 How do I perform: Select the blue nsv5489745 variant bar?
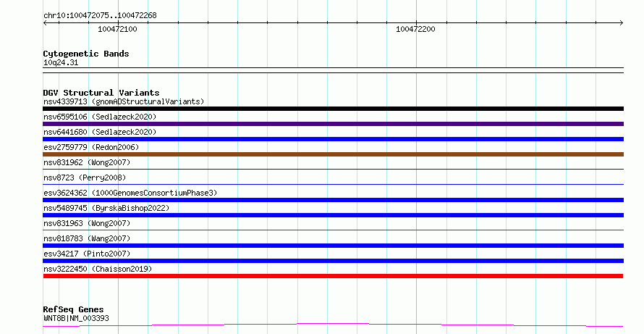coord(333,215)
